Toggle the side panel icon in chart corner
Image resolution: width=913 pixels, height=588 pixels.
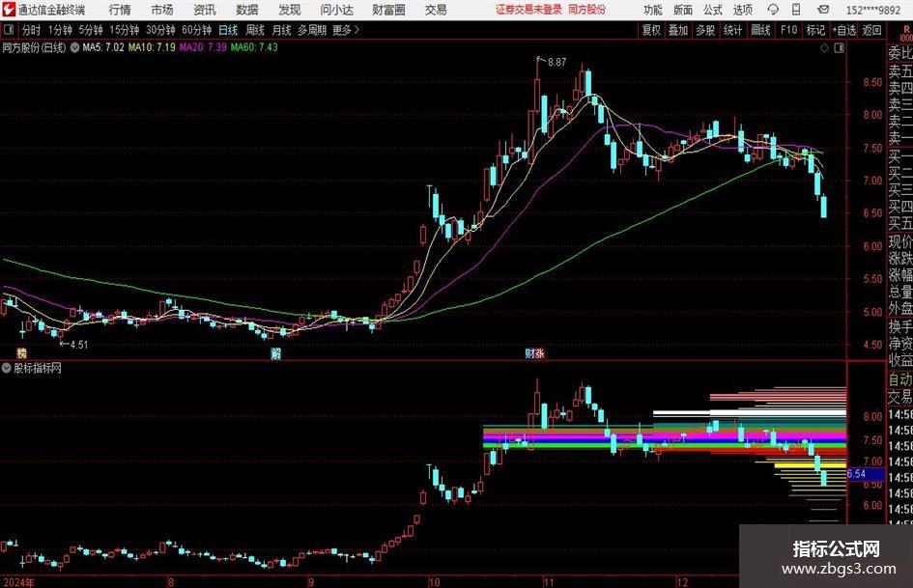[839, 48]
